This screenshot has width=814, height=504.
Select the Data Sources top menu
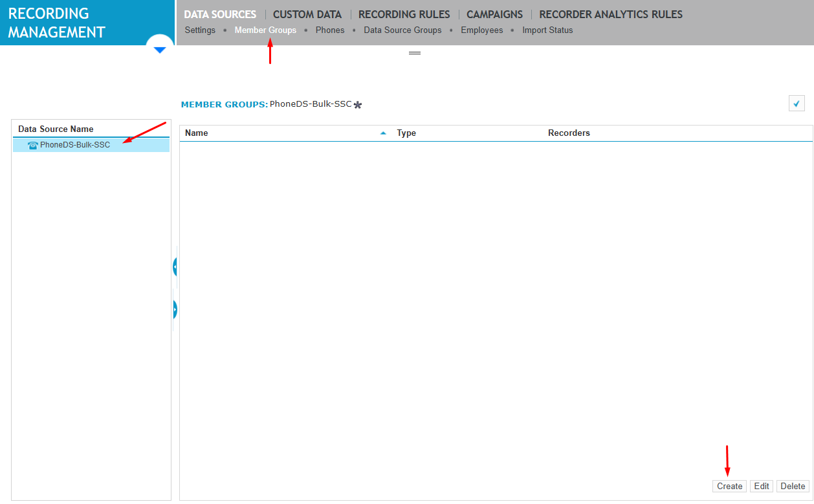220,14
